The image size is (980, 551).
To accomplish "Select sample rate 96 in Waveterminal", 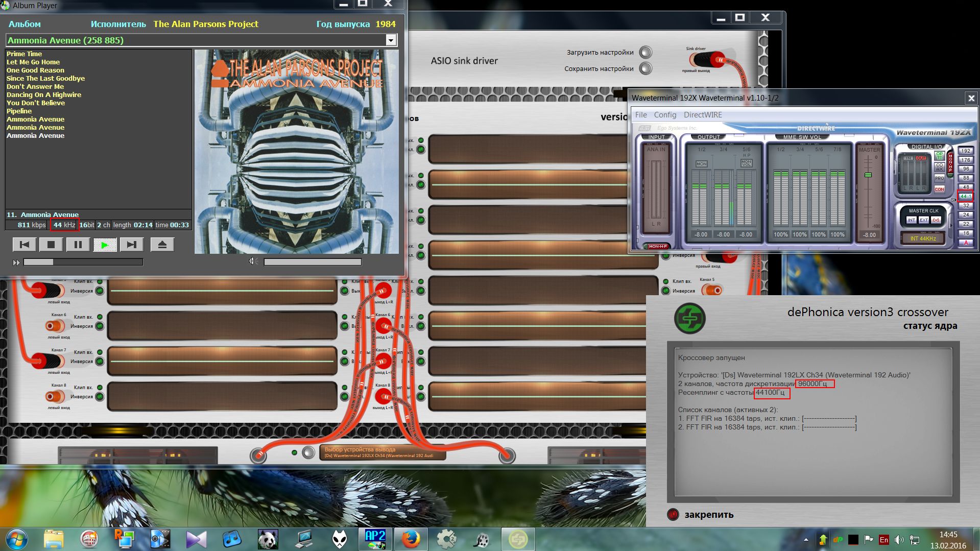I will click(965, 169).
